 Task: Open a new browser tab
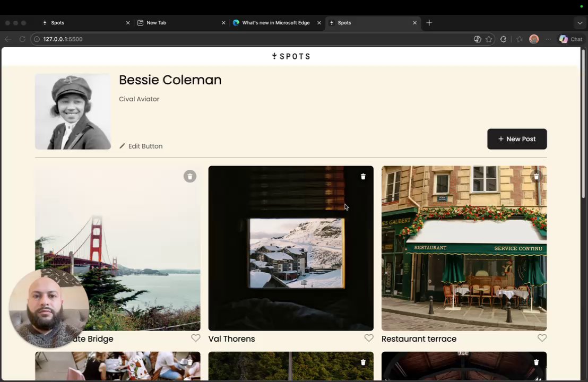[x=429, y=23]
